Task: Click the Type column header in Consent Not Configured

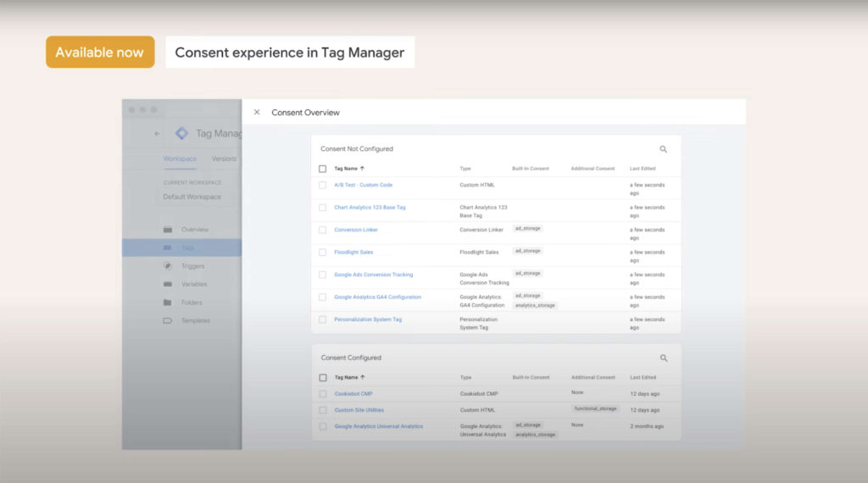Action: coord(465,168)
